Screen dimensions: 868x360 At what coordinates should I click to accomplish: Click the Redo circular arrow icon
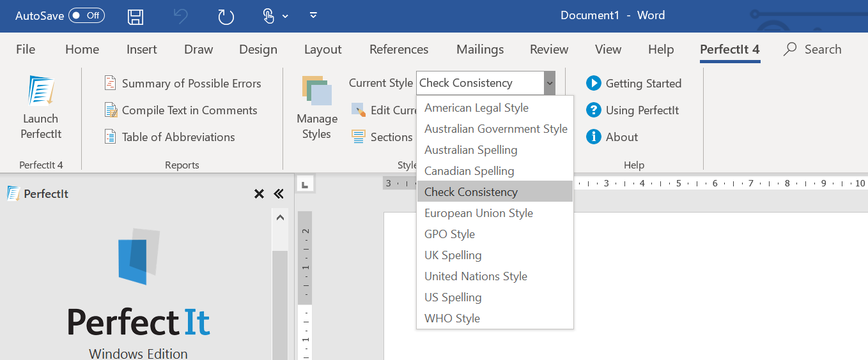(x=226, y=17)
